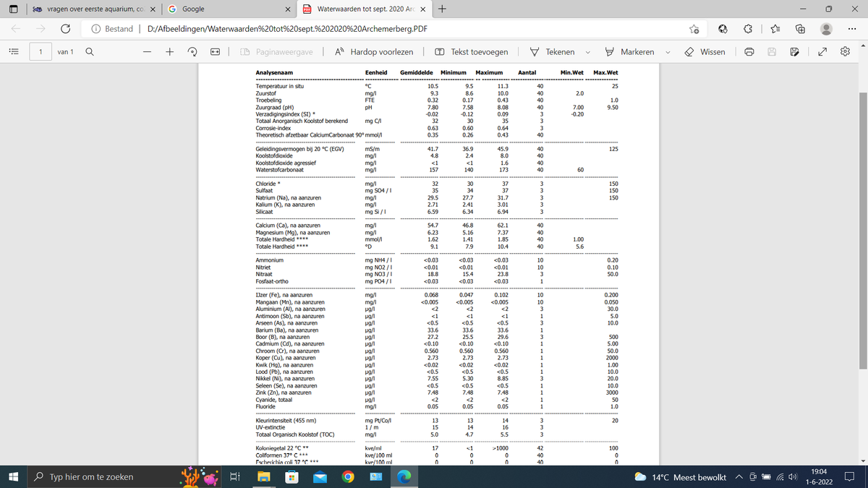Toggle fit to width icon
Screen dimensions: 868x488
tap(215, 52)
